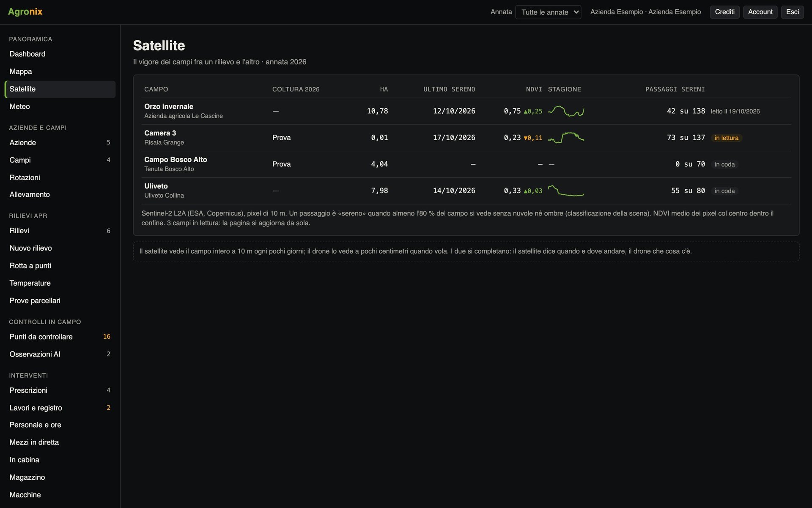Click 'letto il 19/10/2026' text
The width and height of the screenshot is (812, 508).
pos(735,111)
